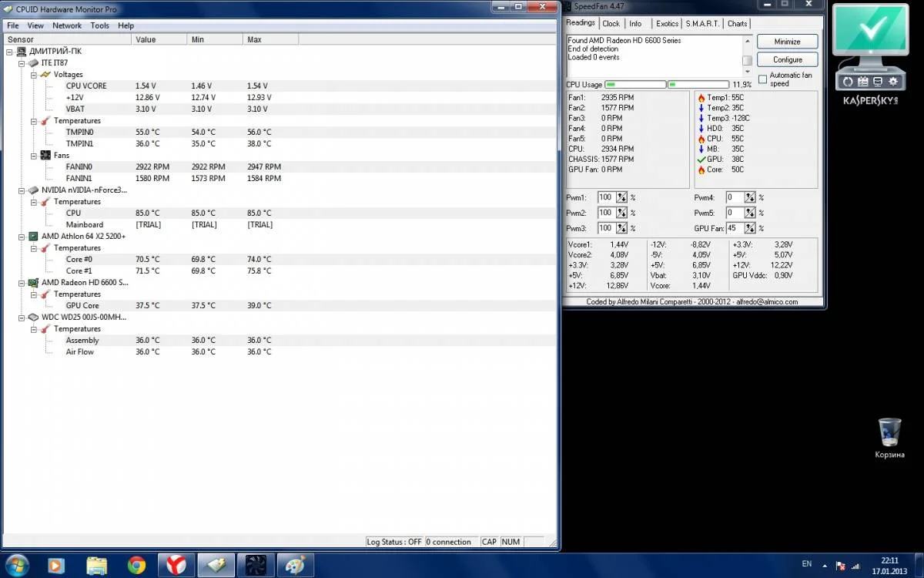The height and width of the screenshot is (578, 924).
Task: Switch to the Charts tab in SpeedFan
Action: pyautogui.click(x=737, y=24)
